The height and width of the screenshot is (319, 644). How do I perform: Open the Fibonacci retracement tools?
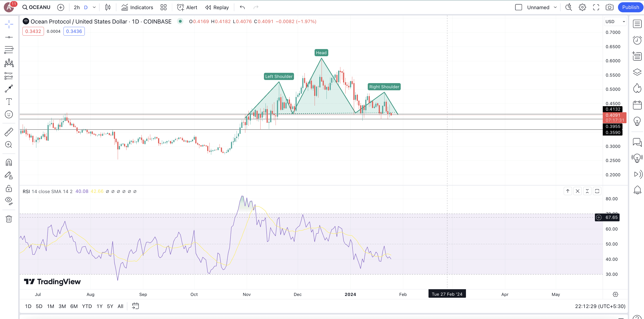pos(9,50)
